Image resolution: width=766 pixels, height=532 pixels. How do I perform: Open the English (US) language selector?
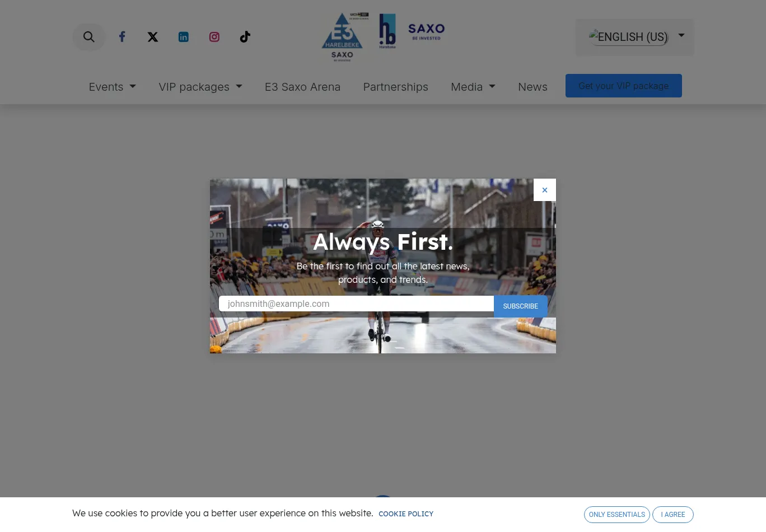636,37
